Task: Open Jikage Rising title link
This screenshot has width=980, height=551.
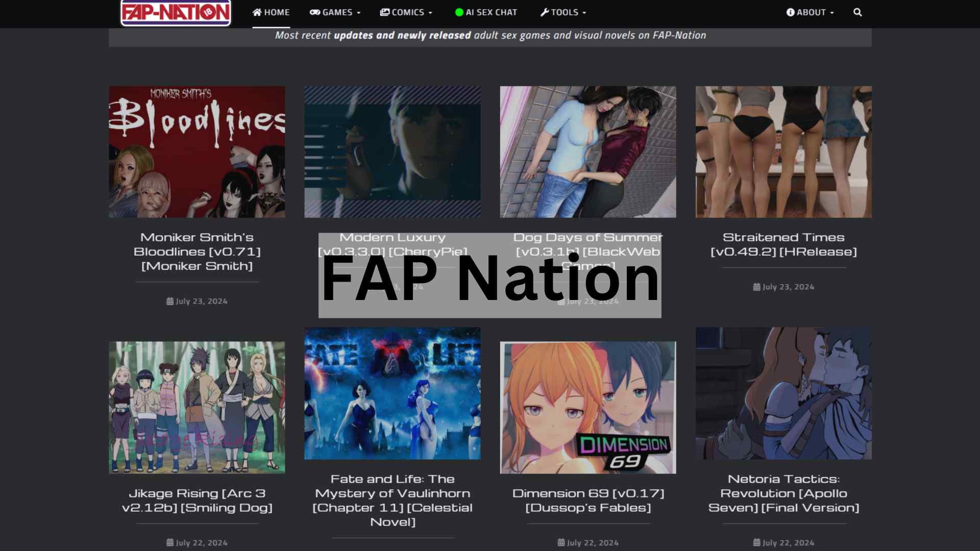Action: (x=197, y=500)
